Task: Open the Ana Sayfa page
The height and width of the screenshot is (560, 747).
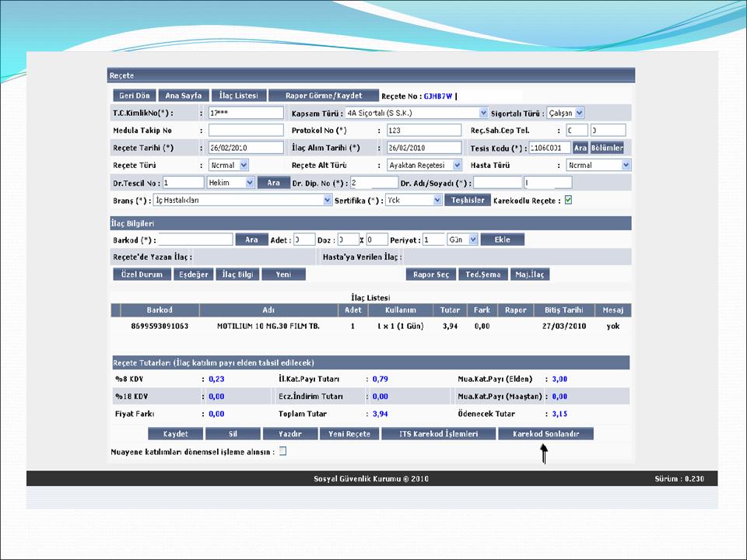Action: [x=181, y=96]
